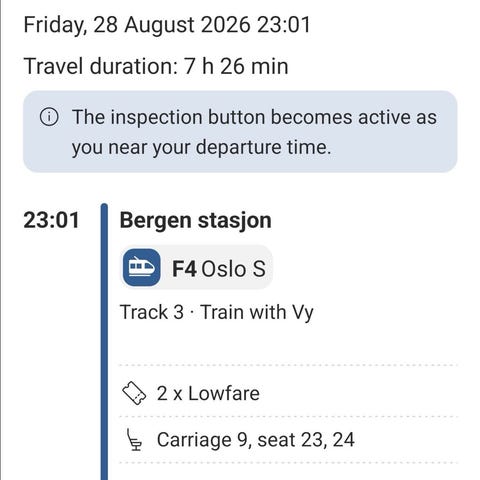Tap the 23:01 departure time label

pyautogui.click(x=51, y=220)
